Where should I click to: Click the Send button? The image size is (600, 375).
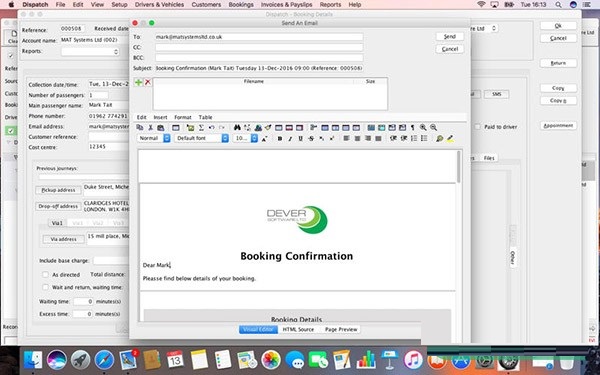[x=450, y=36]
